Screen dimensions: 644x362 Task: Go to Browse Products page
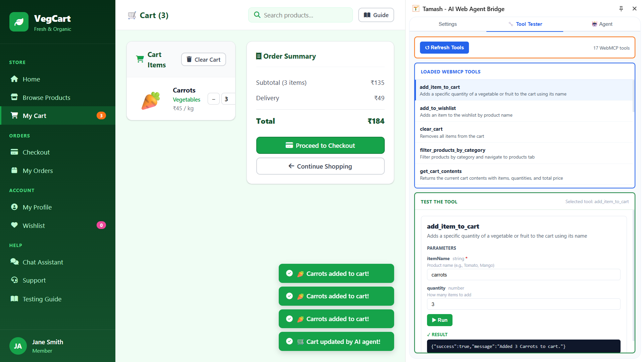pyautogui.click(x=46, y=98)
